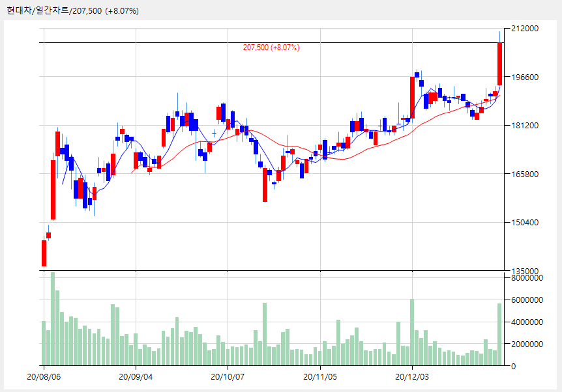Select the last volume bar at far right
The width and height of the screenshot is (562, 392).
pos(499,334)
